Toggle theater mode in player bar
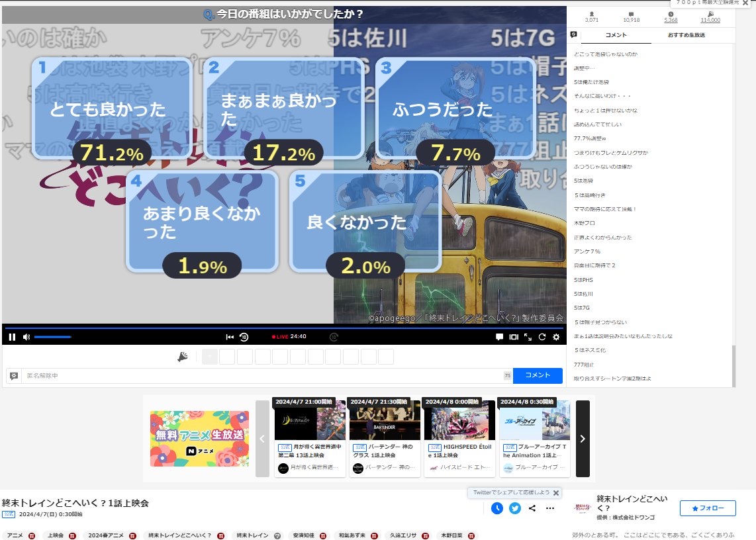756x540 pixels. point(514,337)
